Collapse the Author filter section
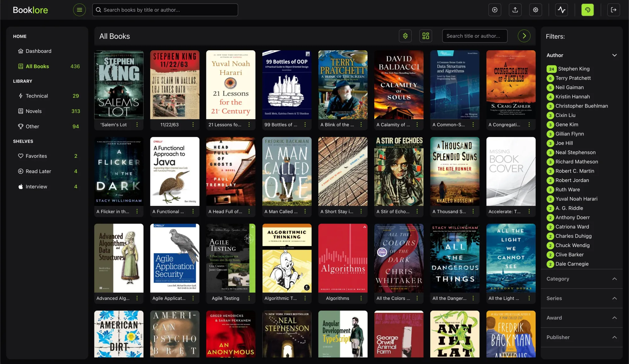Image resolution: width=629 pixels, height=364 pixels. (x=615, y=55)
